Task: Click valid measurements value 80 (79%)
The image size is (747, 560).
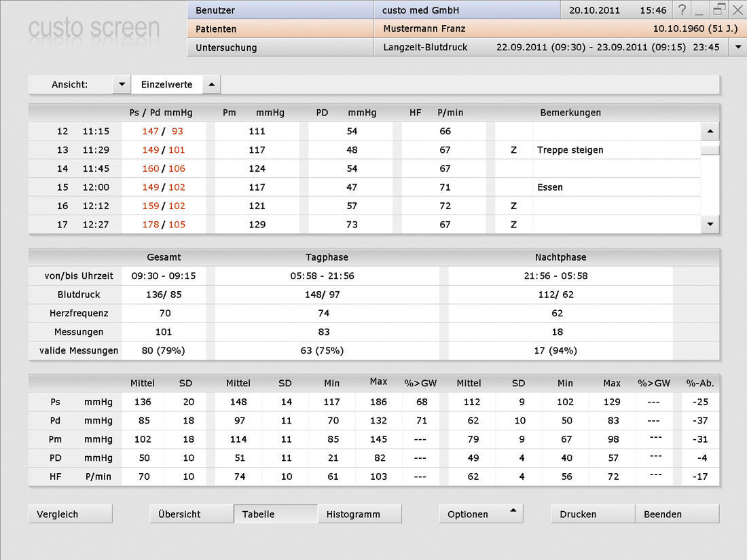Action: [x=163, y=350]
